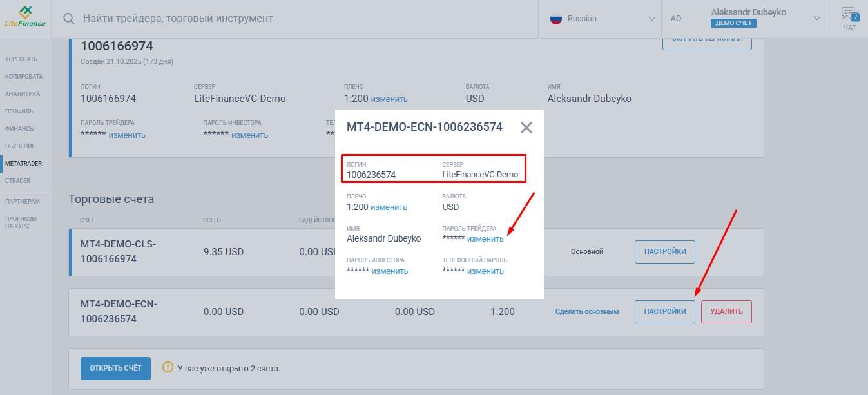Click Сделать основным link
This screenshot has height=395, width=868.
pyautogui.click(x=587, y=311)
